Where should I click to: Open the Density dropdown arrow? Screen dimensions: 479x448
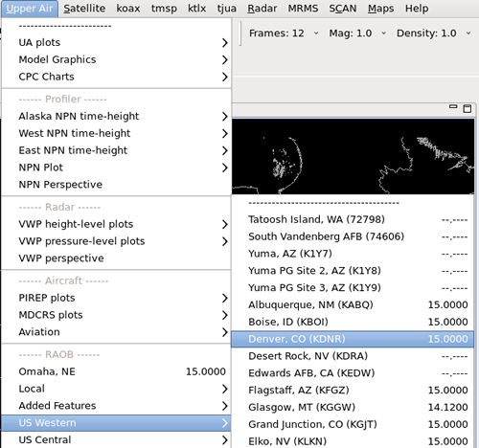[x=468, y=34]
